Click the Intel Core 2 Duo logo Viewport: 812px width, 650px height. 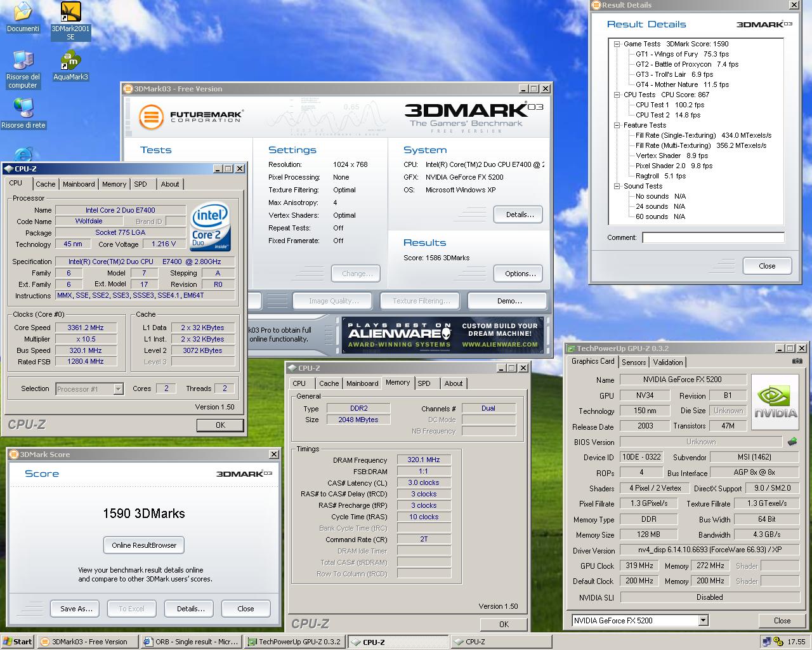point(211,227)
